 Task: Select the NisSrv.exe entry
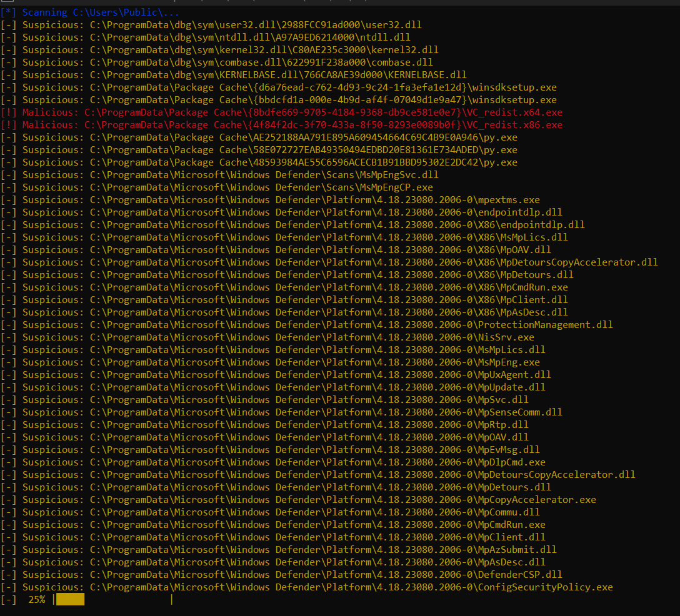click(267, 338)
